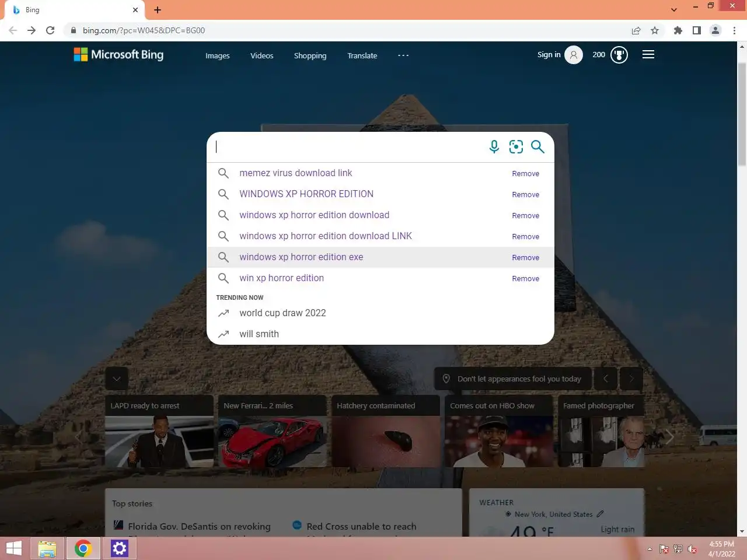This screenshot has height=560, width=747.
Task: Focus the Bing search input box
Action: [347, 146]
